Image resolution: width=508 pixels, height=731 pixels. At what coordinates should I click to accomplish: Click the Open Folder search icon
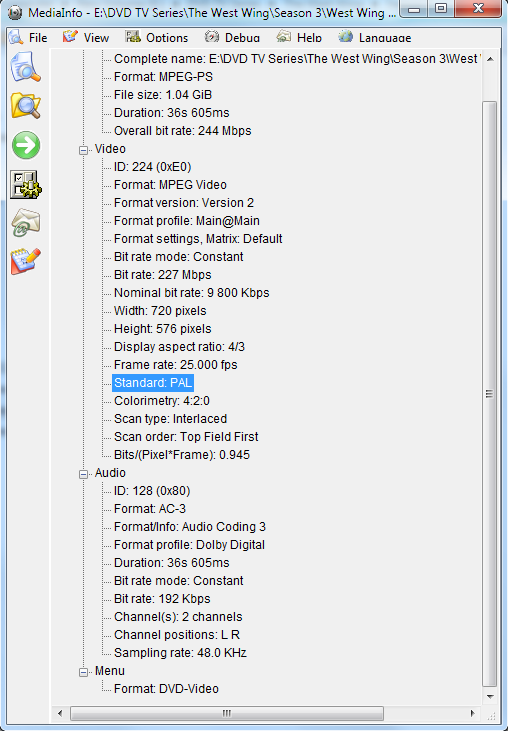point(26,106)
